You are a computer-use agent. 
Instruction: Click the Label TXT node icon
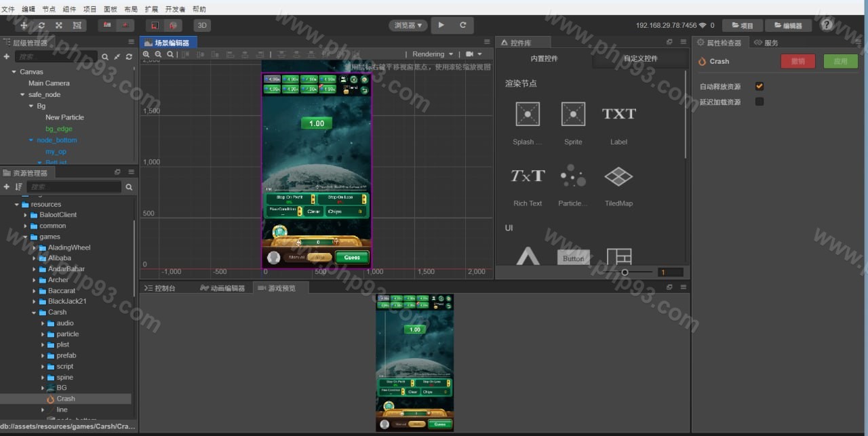point(618,114)
